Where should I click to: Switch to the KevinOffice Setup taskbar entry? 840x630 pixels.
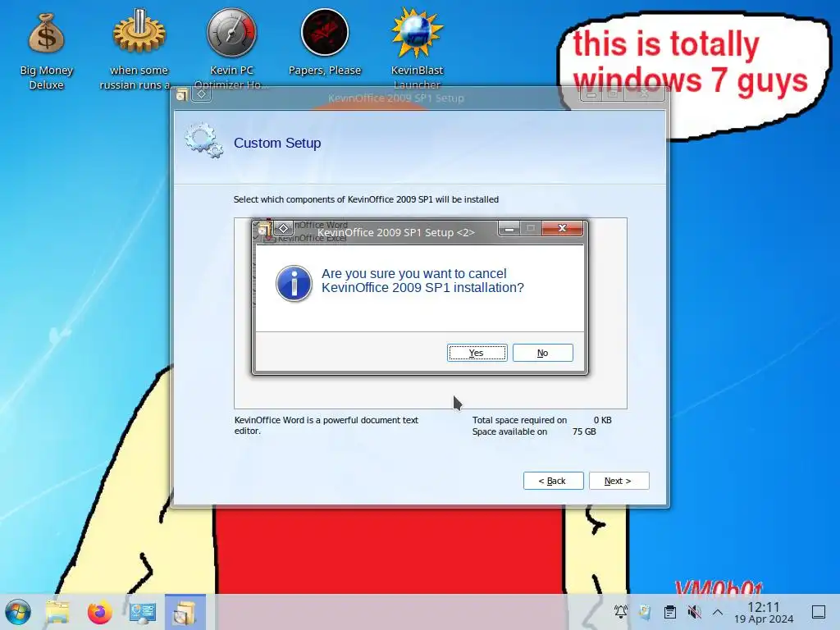pos(185,612)
